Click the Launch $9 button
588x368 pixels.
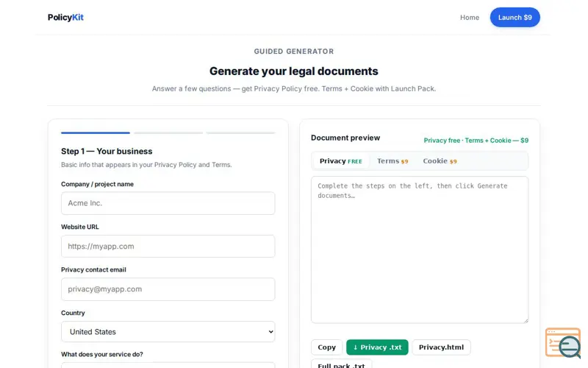515,17
